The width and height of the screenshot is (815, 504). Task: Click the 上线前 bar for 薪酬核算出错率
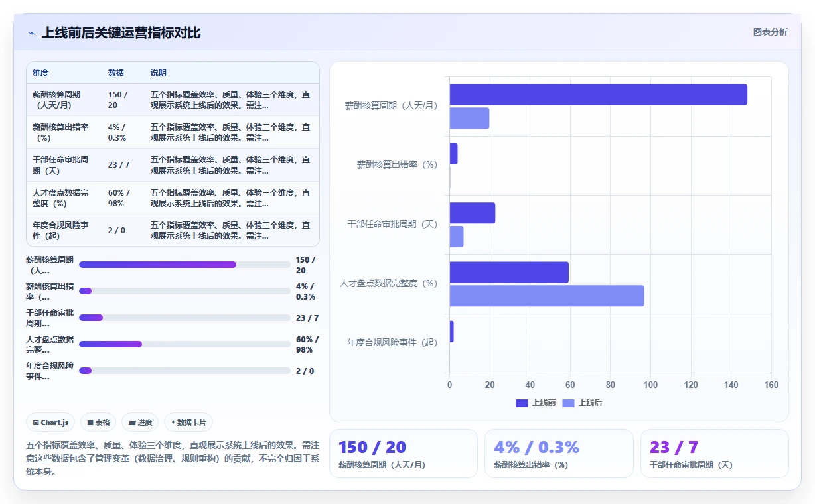coord(454,154)
